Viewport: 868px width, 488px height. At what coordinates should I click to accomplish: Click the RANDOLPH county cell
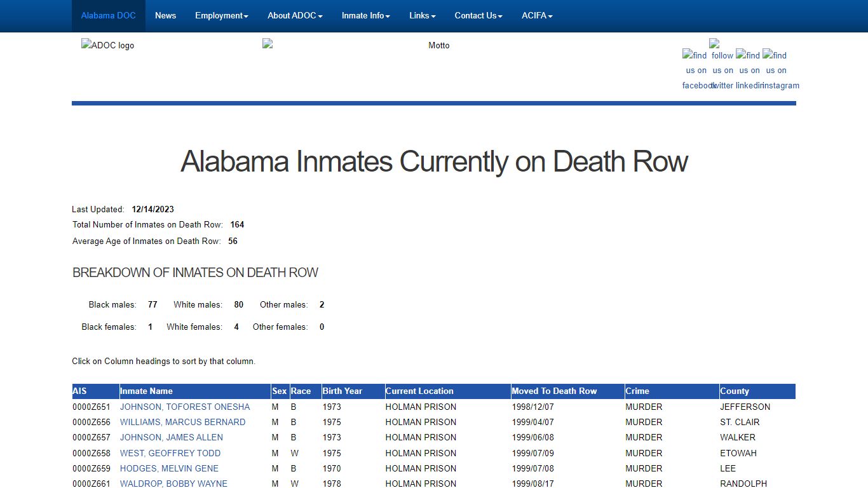[x=743, y=484]
